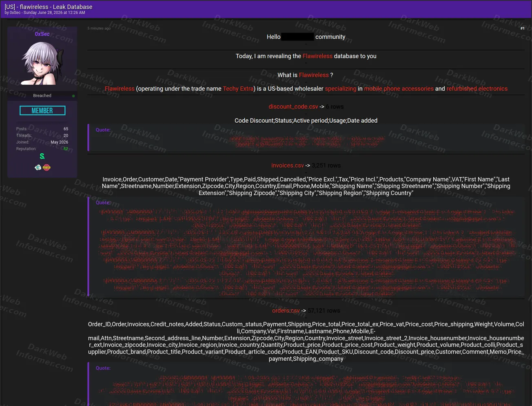
Task: Click the red text 'mobile phone accessories'
Action: pos(399,88)
